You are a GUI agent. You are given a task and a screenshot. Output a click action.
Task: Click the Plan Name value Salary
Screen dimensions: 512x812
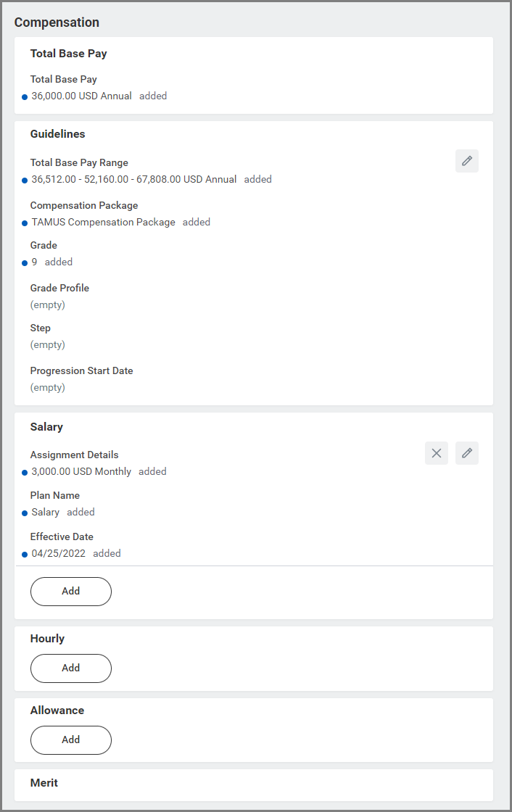pyautogui.click(x=45, y=512)
